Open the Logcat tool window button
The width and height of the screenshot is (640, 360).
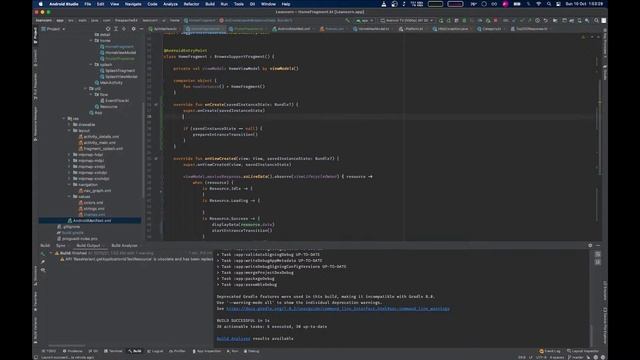coord(155,351)
